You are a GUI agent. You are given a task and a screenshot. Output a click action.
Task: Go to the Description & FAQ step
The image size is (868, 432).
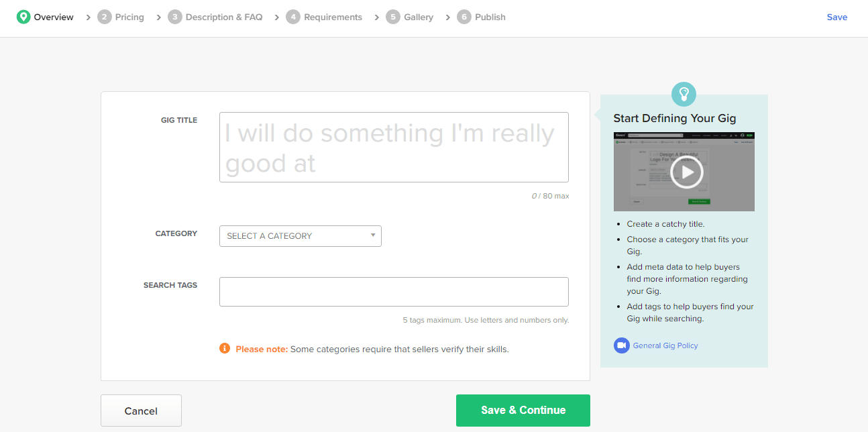tap(224, 17)
